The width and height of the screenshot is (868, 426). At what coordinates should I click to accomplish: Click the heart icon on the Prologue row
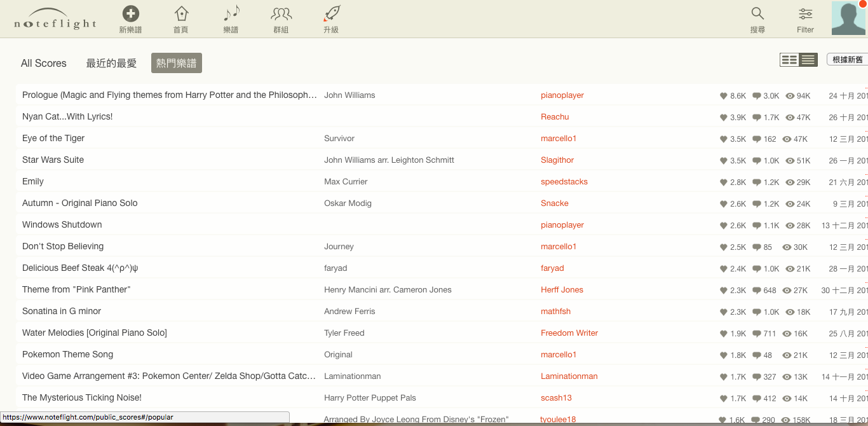(723, 96)
